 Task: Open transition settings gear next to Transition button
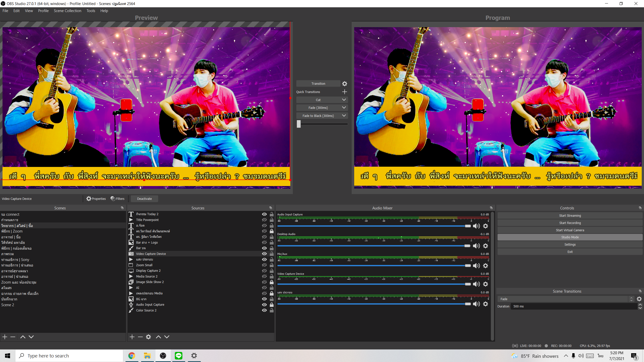coord(345,84)
